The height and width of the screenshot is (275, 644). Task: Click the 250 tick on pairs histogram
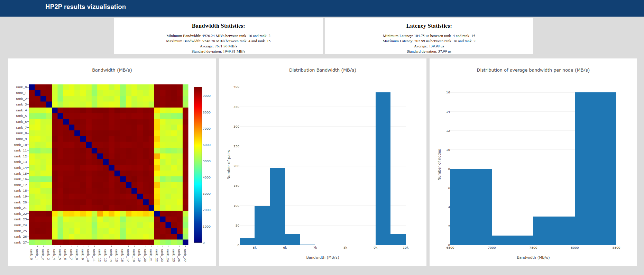[236, 146]
